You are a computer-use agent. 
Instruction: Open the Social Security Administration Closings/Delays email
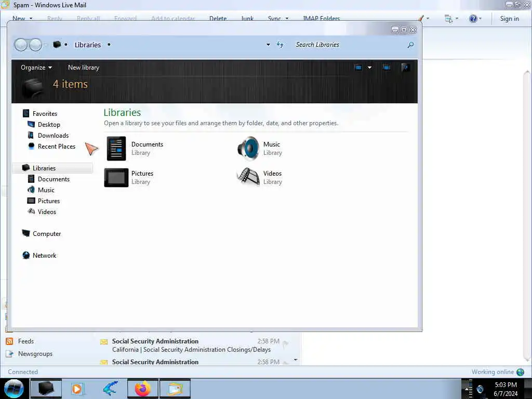pos(191,350)
